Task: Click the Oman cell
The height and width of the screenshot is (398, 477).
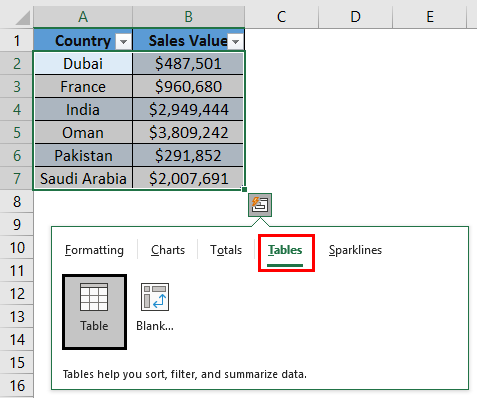Action: click(x=83, y=133)
